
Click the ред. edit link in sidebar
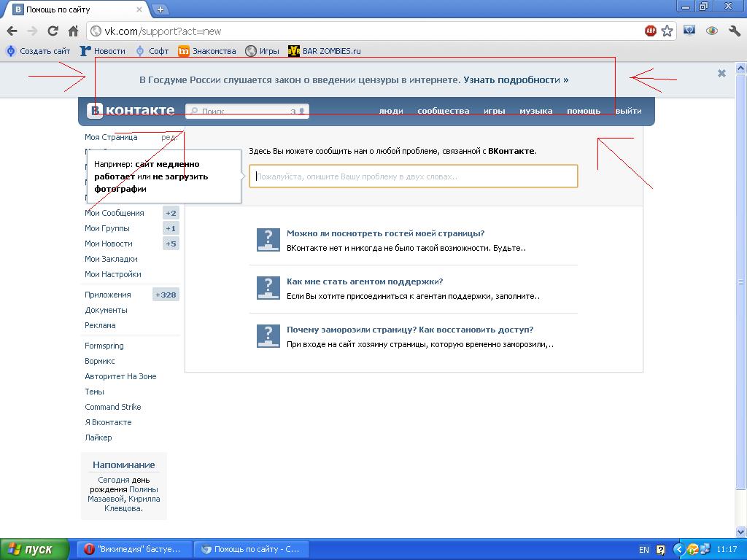(x=169, y=137)
